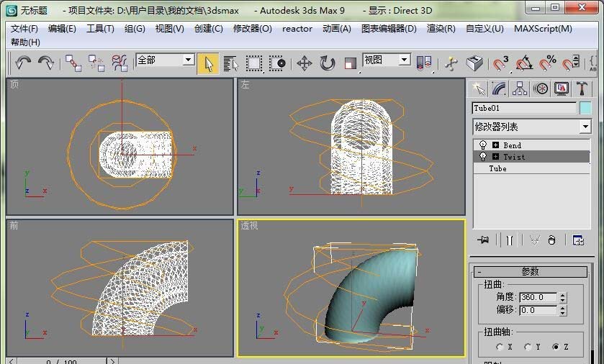Select the Bend modifier row
Image resolution: width=604 pixels, height=364 pixels.
[531, 145]
